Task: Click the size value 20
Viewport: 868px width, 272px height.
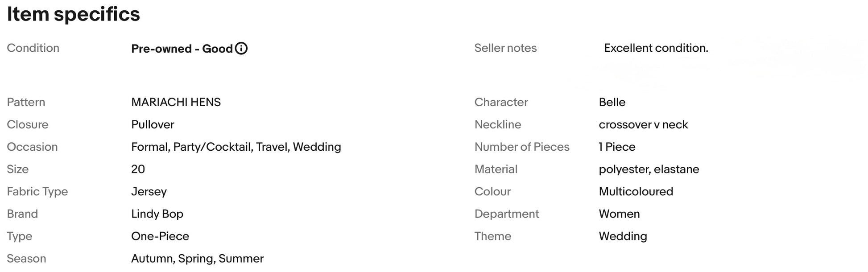Action: (138, 169)
